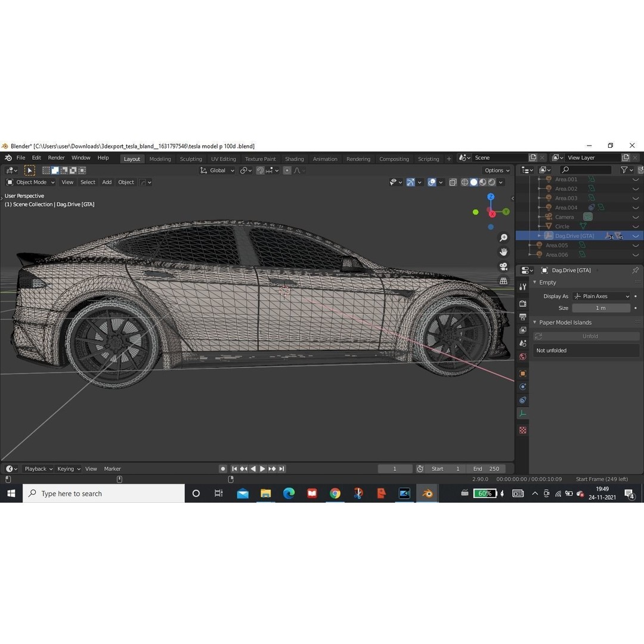Screen dimensions: 644x644
Task: Switch to Rendered viewport shading
Action: [491, 182]
